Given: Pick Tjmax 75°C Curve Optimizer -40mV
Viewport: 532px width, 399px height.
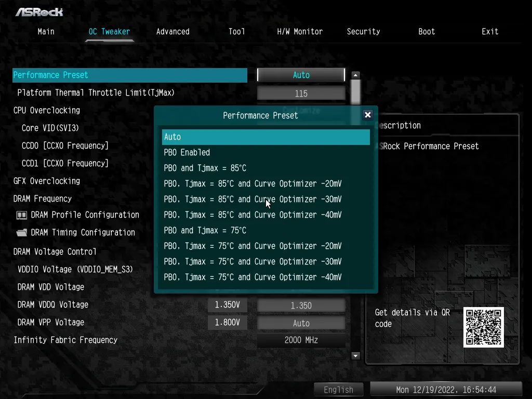Looking at the screenshot, I should click(265, 277).
